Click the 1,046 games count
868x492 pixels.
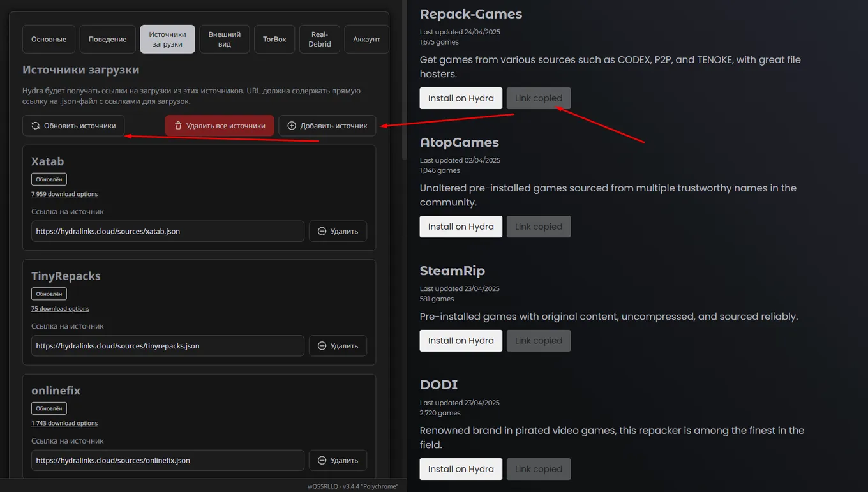point(439,171)
